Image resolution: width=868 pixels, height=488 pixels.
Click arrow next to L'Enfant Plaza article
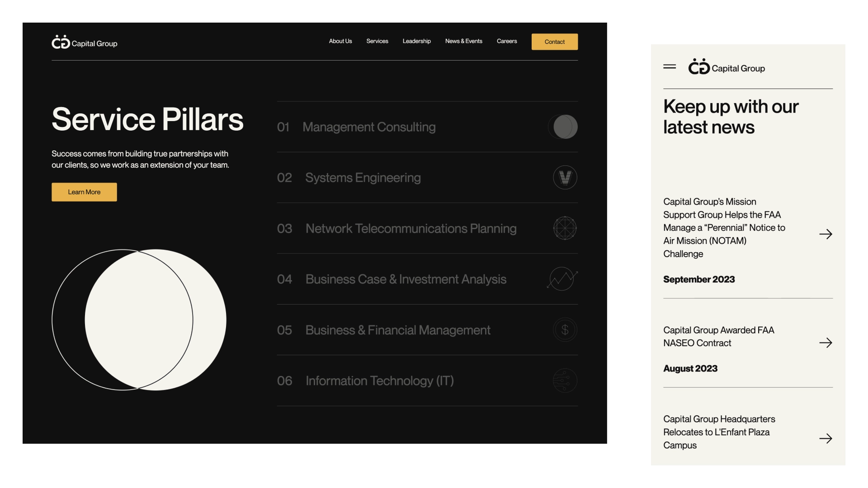(826, 438)
